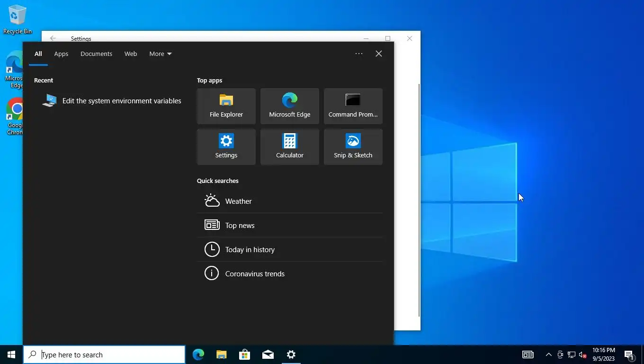Image resolution: width=644 pixels, height=364 pixels.
Task: Click the Meet Now tray icon
Action: tap(560, 355)
